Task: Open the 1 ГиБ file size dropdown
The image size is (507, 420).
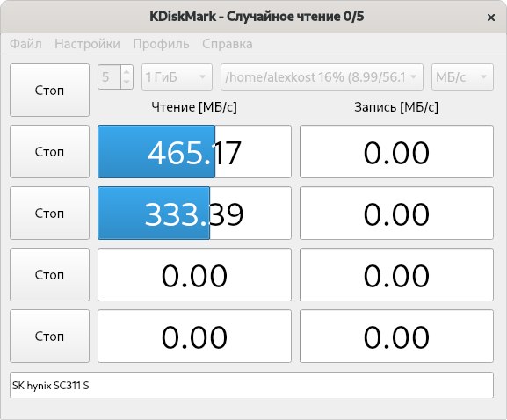Action: click(177, 77)
